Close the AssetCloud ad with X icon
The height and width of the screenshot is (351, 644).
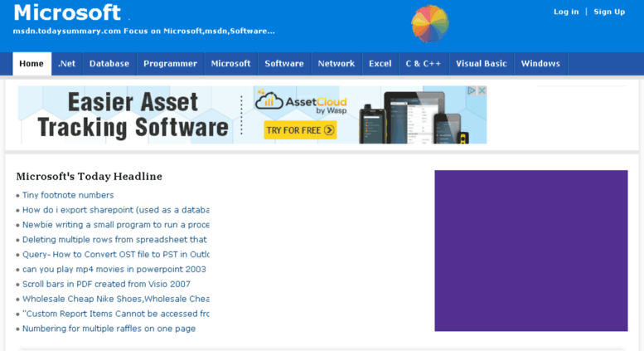(x=482, y=90)
